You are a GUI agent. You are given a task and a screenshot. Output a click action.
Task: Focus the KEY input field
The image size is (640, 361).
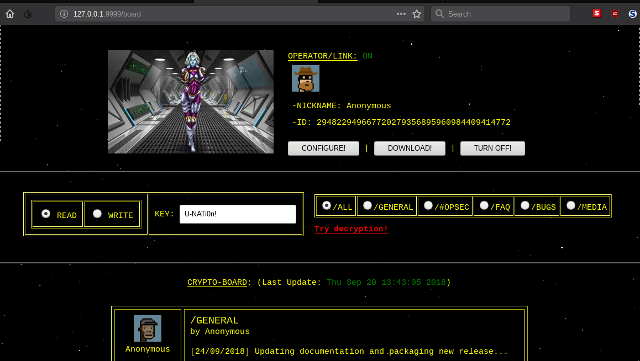click(x=238, y=214)
